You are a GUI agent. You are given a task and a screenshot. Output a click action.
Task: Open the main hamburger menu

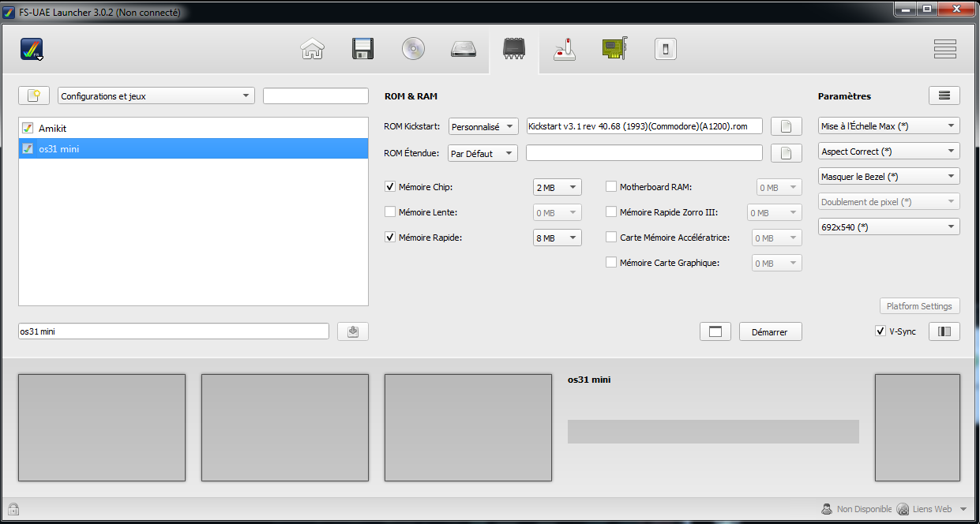click(x=944, y=49)
